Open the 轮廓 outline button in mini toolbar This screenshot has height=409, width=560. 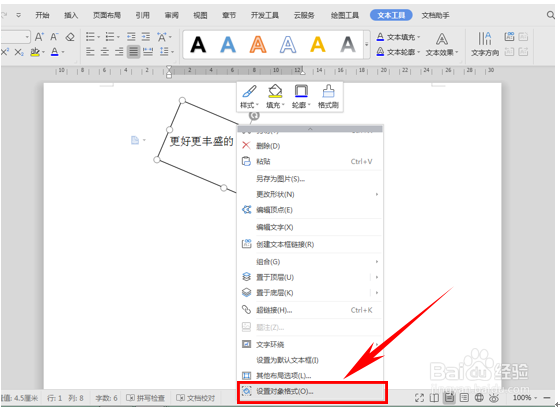pos(301,96)
